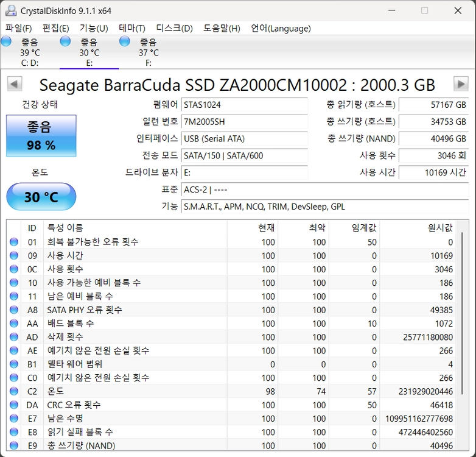Open the 파일(F) menu
The image size is (476, 457).
18,28
